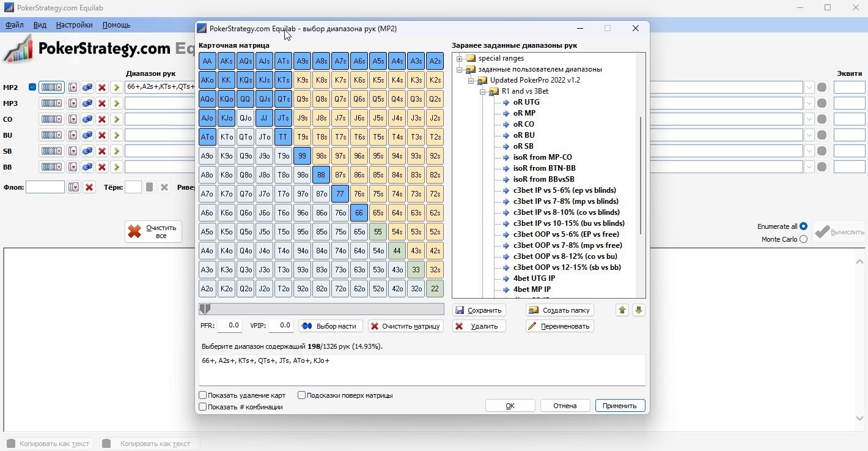Click results pane scrollbar in main window

click(859, 340)
